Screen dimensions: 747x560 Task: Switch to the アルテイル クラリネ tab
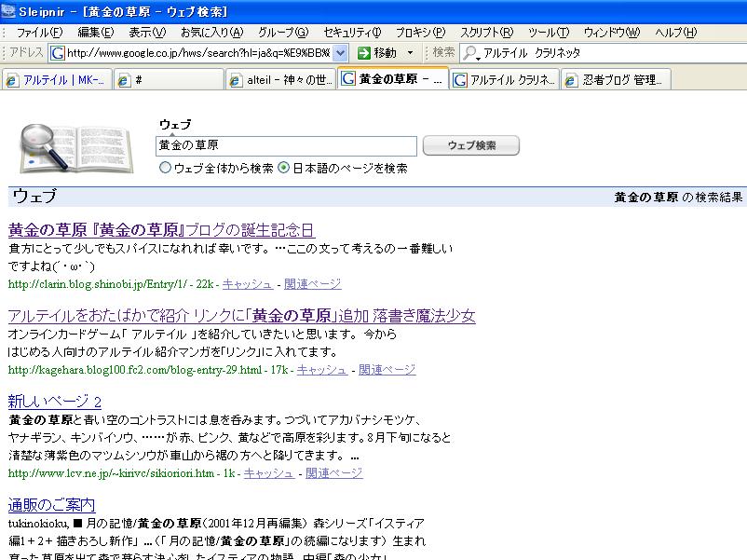coord(504,80)
